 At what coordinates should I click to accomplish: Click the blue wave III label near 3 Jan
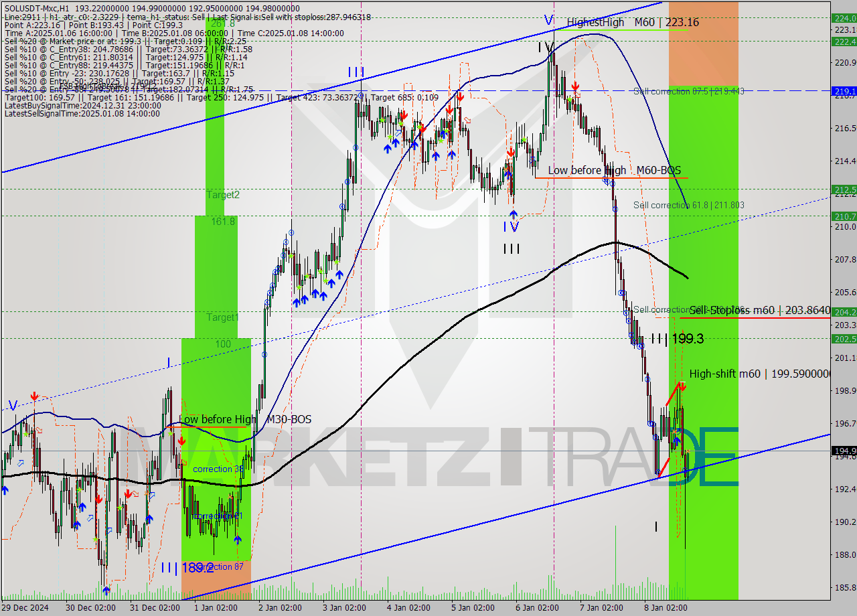click(x=356, y=72)
